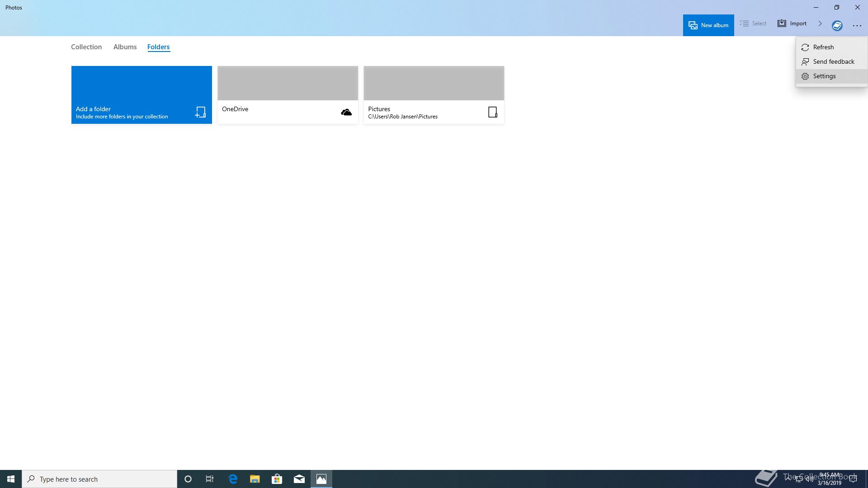Click the New album button

click(x=708, y=25)
